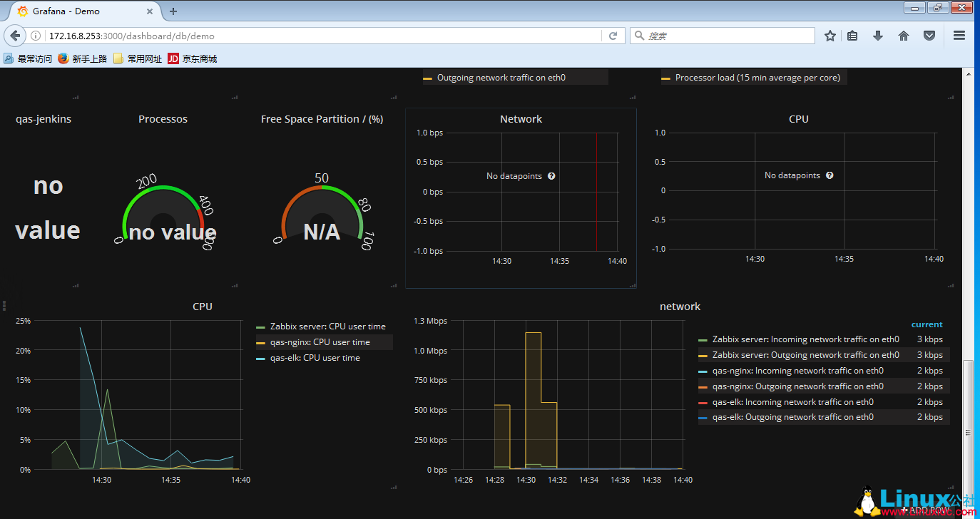Click the JD 京东商城 bookmark icon
This screenshot has height=519, width=980.
pos(173,58)
